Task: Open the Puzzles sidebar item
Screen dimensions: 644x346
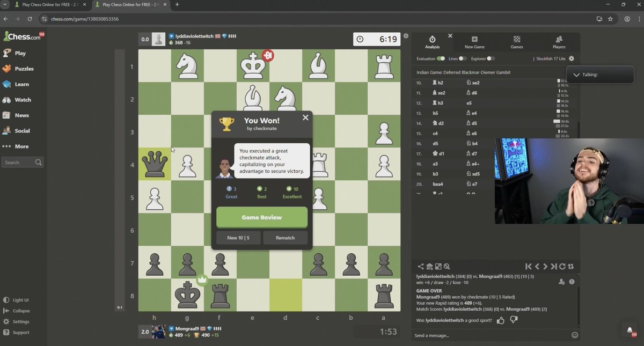Action: point(24,69)
